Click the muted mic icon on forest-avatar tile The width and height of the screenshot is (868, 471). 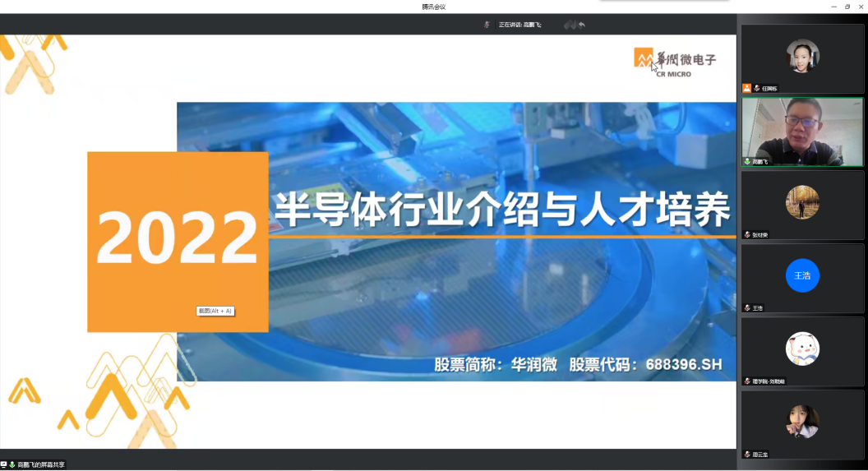[747, 234]
